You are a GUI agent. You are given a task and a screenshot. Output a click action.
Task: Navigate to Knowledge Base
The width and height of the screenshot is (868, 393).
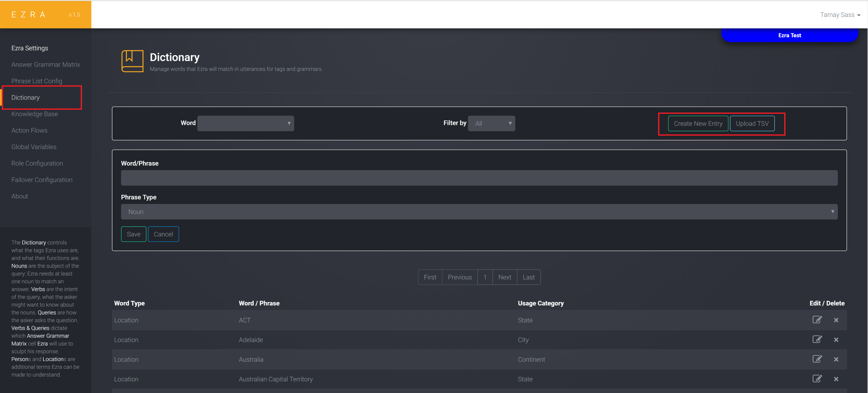35,114
